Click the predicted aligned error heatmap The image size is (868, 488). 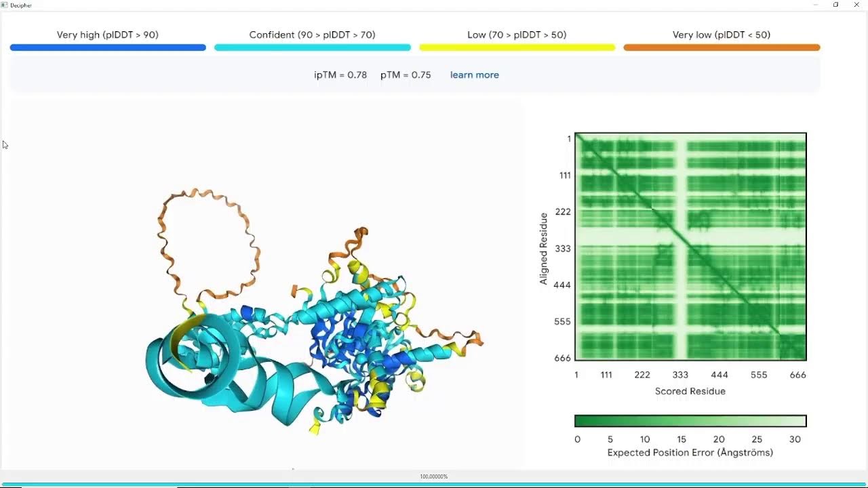pos(690,247)
